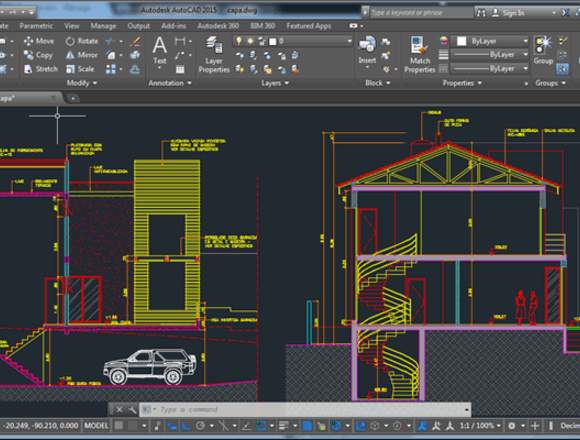
Task: Toggle Polar Tracking in status bar
Action: tap(200, 426)
